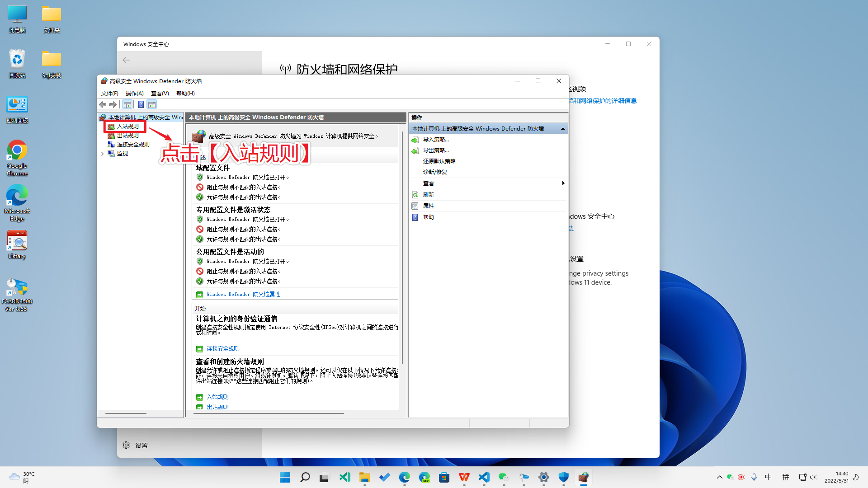Image resolution: width=868 pixels, height=488 pixels.
Task: Click center pane horizontal scrollbar
Action: tap(269, 413)
